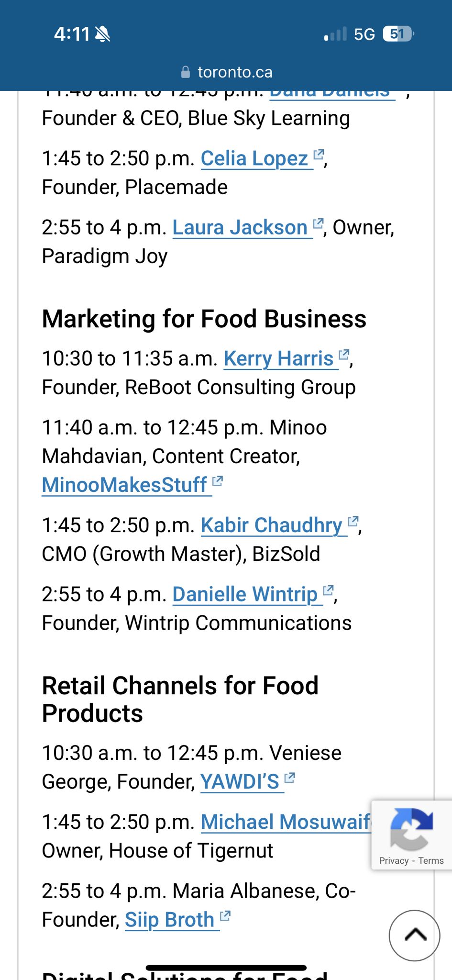
Task: Tap the external-link icon after Siip Broth
Action: [225, 916]
